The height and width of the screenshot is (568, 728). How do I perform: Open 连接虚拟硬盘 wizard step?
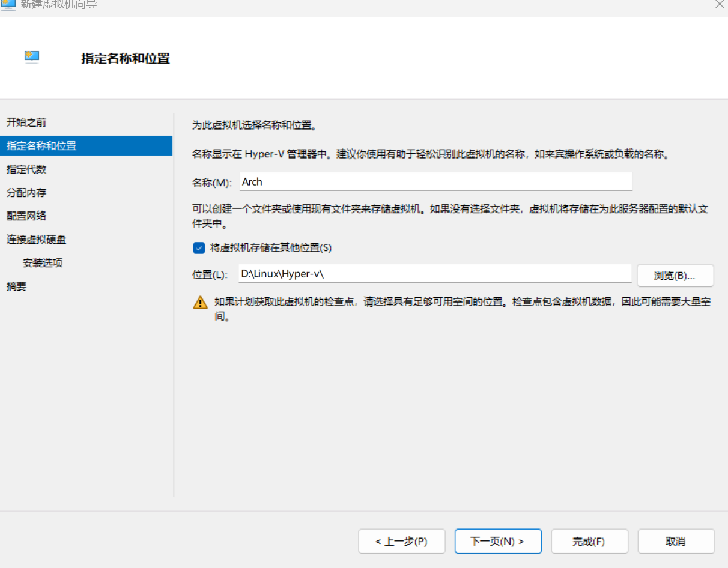37,240
